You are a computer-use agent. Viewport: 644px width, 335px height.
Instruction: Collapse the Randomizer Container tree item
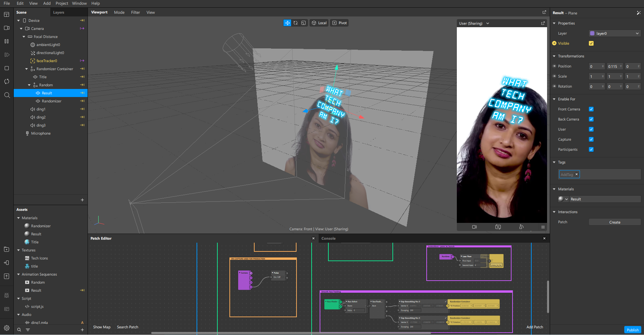pyautogui.click(x=27, y=69)
